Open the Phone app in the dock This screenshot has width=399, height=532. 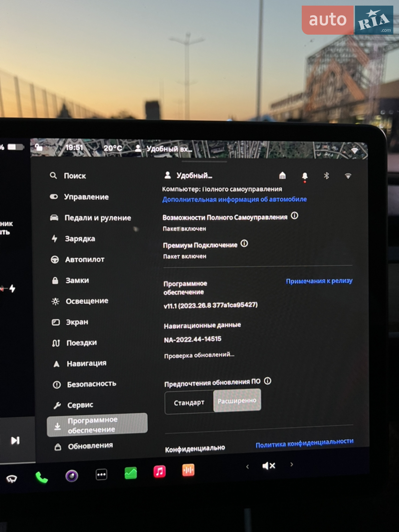click(42, 478)
